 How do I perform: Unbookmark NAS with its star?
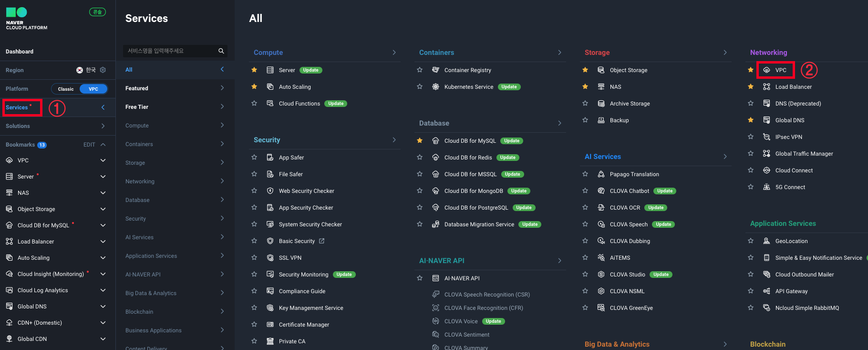(585, 87)
